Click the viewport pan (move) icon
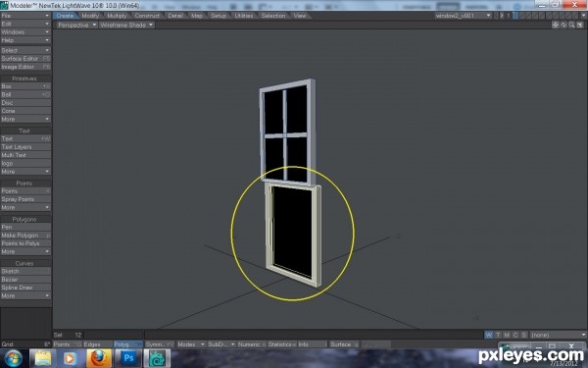Viewport: 588px width, 368px height. (556, 25)
